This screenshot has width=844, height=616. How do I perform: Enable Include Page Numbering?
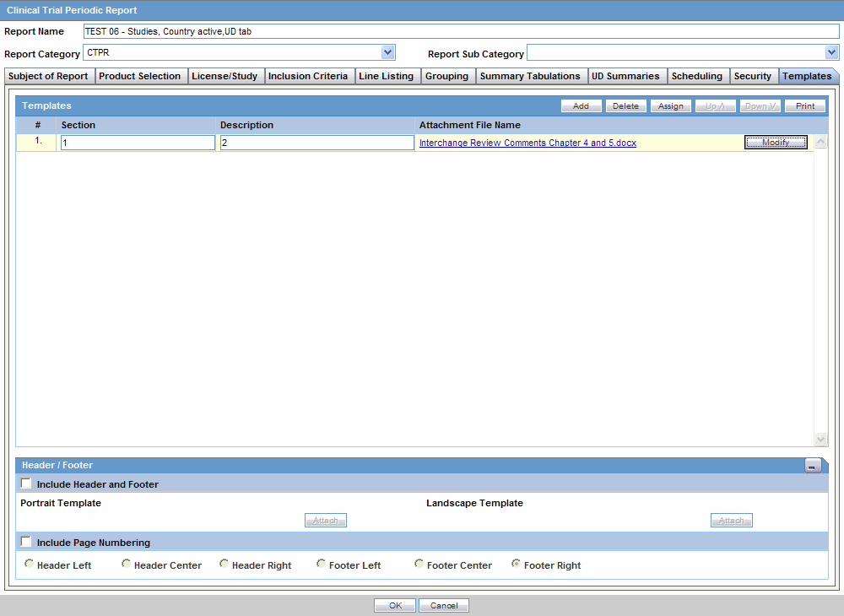(25, 541)
